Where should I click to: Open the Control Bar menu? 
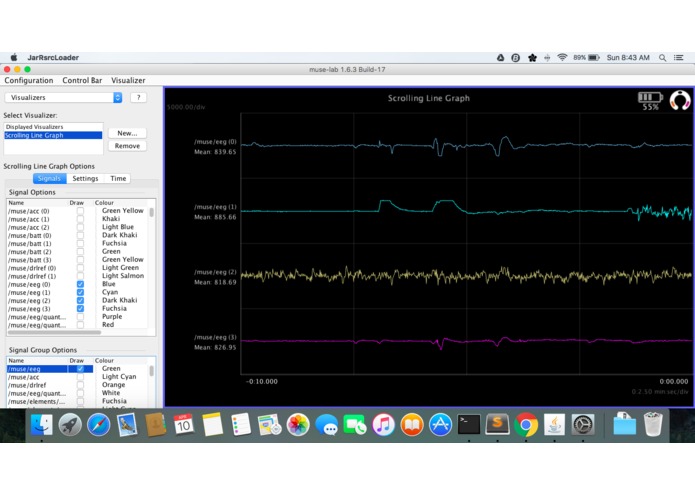[82, 80]
